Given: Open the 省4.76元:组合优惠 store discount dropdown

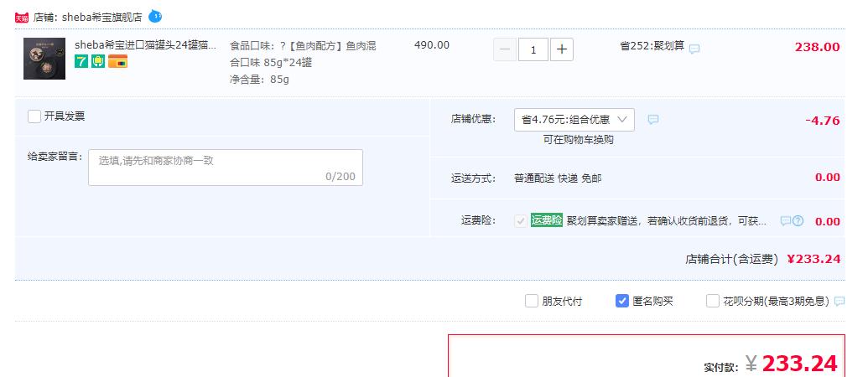Looking at the screenshot, I should (x=574, y=120).
